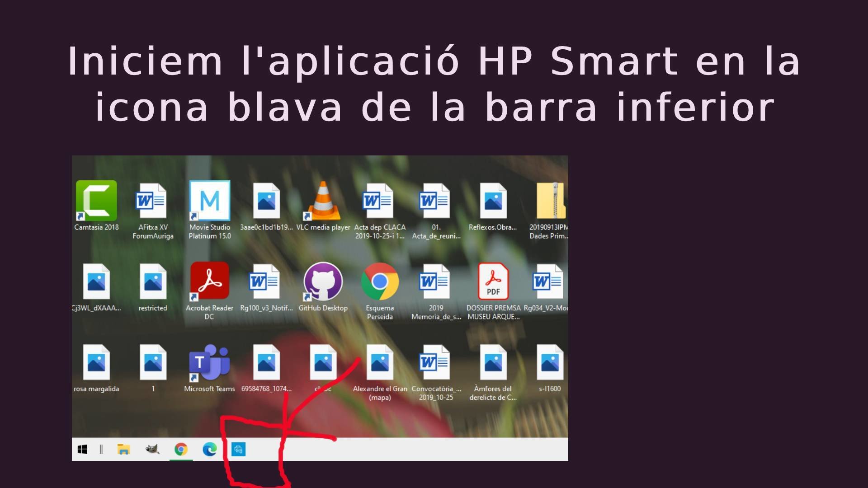Launch Google Chrome from the taskbar
This screenshot has height=488, width=868.
pyautogui.click(x=181, y=449)
